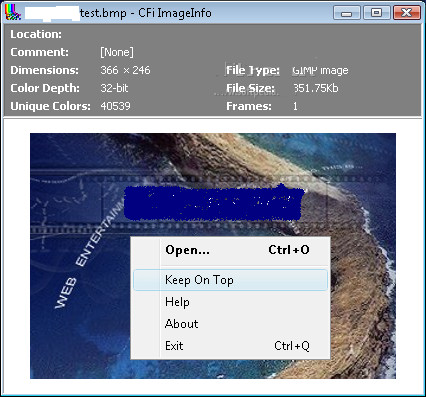
Task: Click the Location label
Action: (36, 34)
